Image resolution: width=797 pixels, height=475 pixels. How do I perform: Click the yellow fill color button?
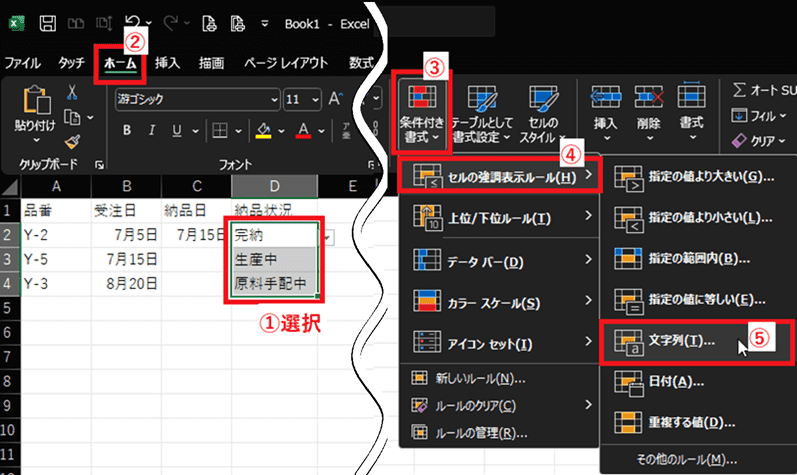coord(263,131)
